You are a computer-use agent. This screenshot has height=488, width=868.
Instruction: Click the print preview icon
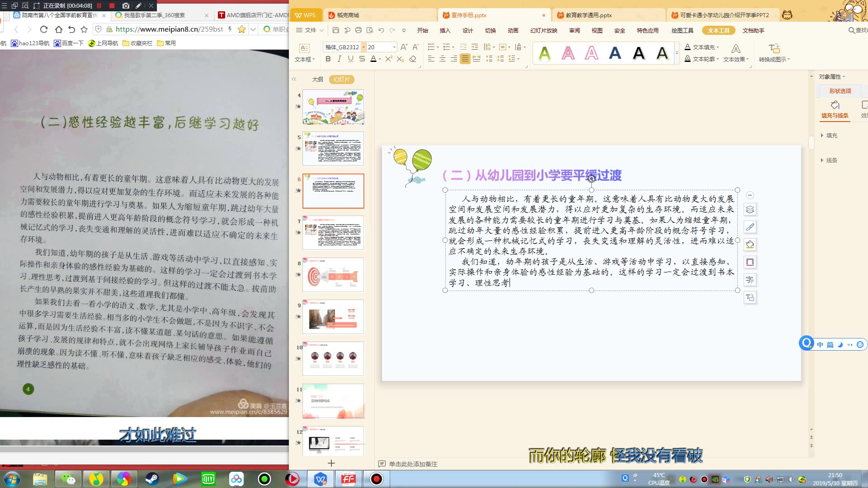click(370, 30)
